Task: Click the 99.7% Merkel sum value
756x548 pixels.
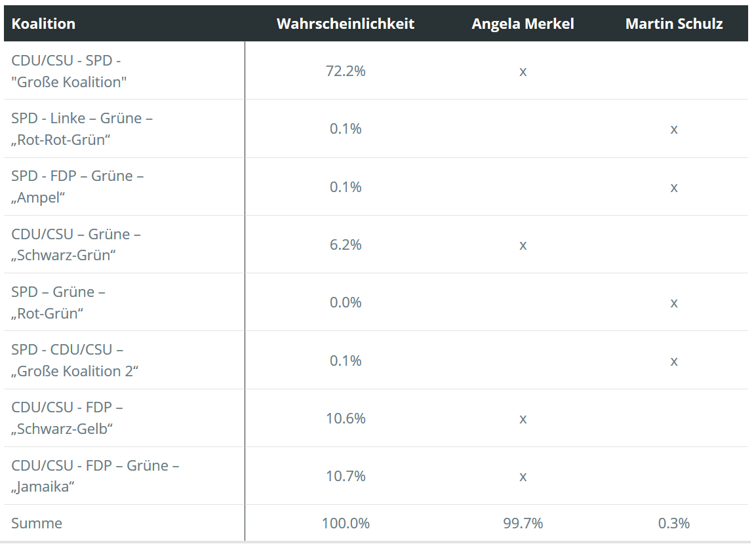Action: coord(523,523)
